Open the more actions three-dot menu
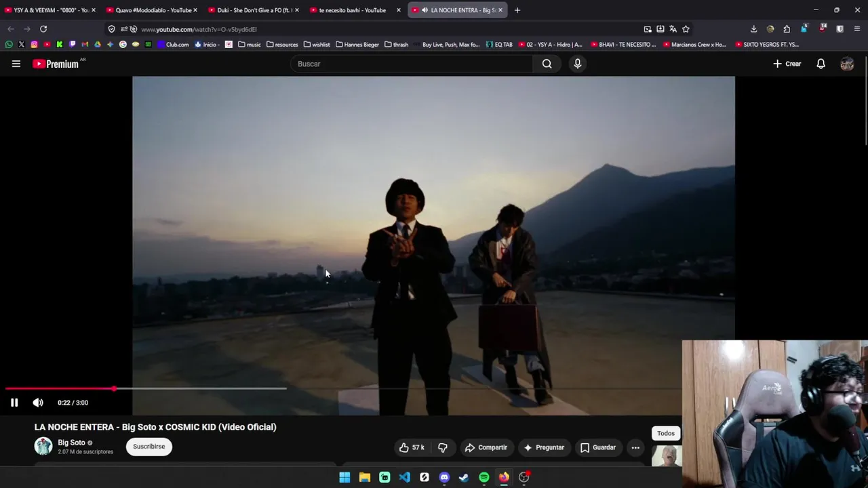Image resolution: width=868 pixels, height=488 pixels. 635,447
